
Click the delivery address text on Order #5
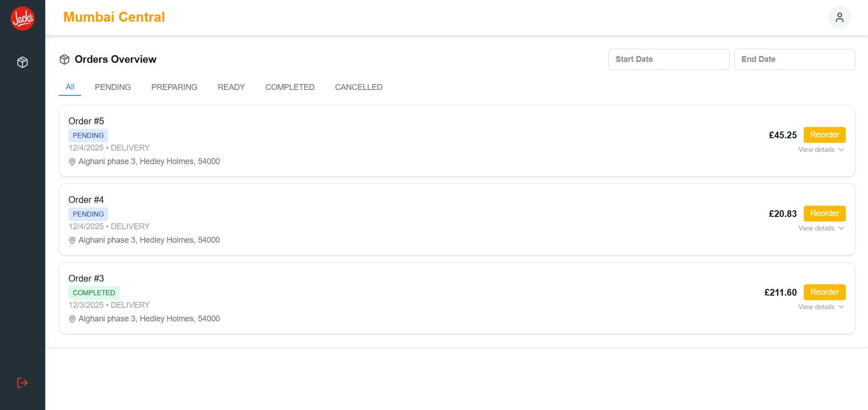[x=149, y=161]
